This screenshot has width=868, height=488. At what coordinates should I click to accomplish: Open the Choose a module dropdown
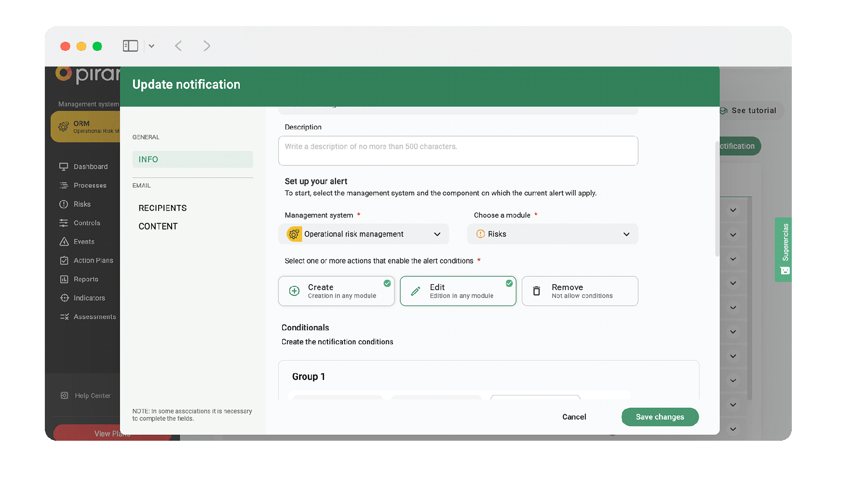tap(552, 234)
